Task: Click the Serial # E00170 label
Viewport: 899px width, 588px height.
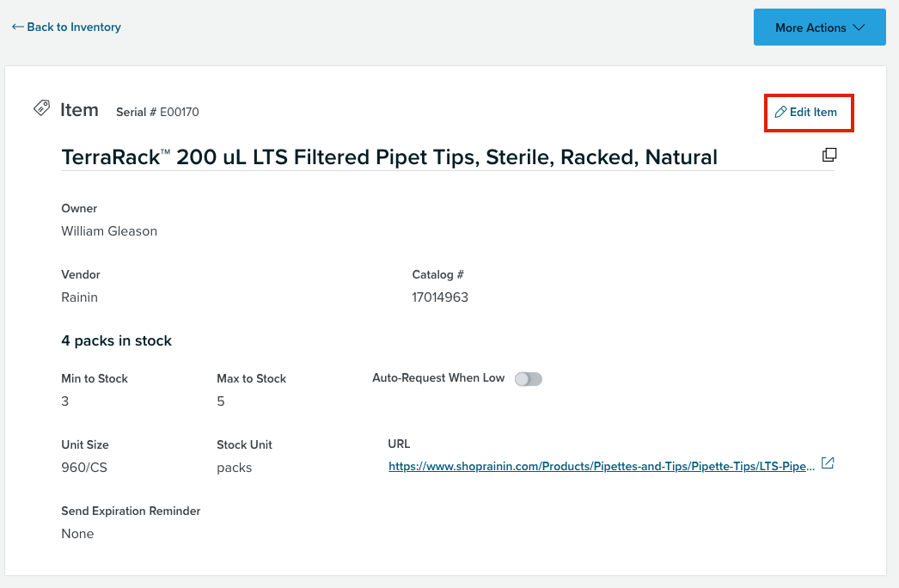Action: [x=157, y=112]
